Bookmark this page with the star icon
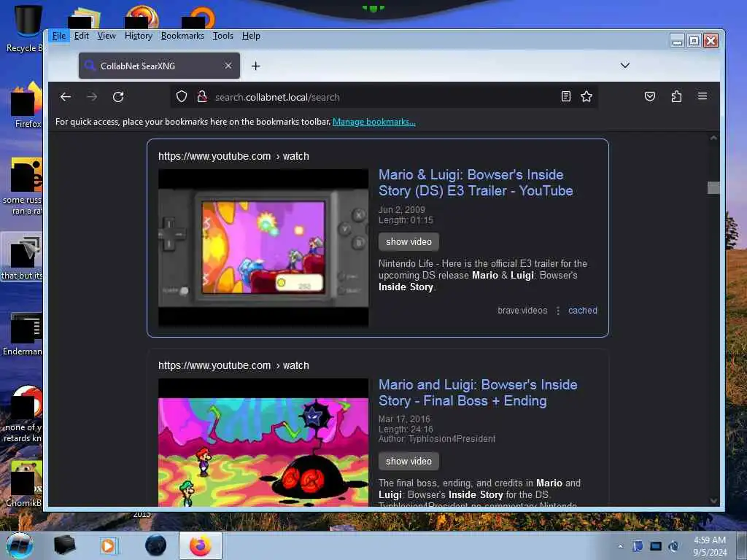This screenshot has width=747, height=560. pos(587,97)
